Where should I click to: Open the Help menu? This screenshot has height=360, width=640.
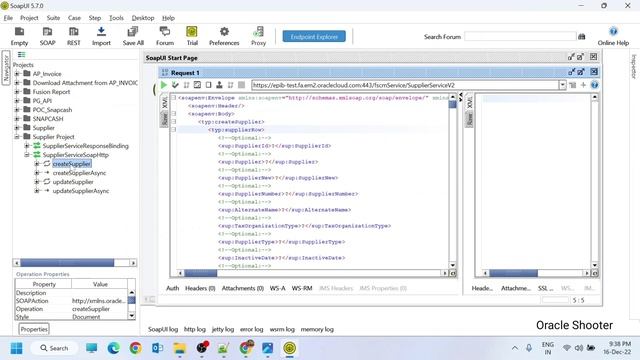(x=168, y=18)
